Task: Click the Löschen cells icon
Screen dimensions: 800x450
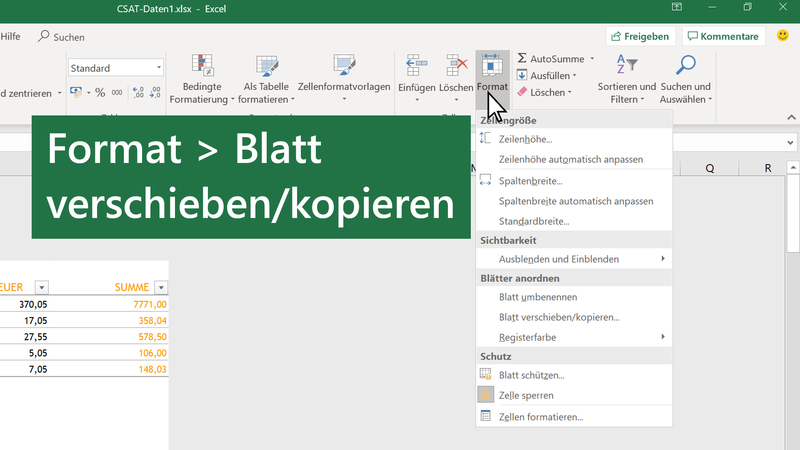Action: (456, 67)
